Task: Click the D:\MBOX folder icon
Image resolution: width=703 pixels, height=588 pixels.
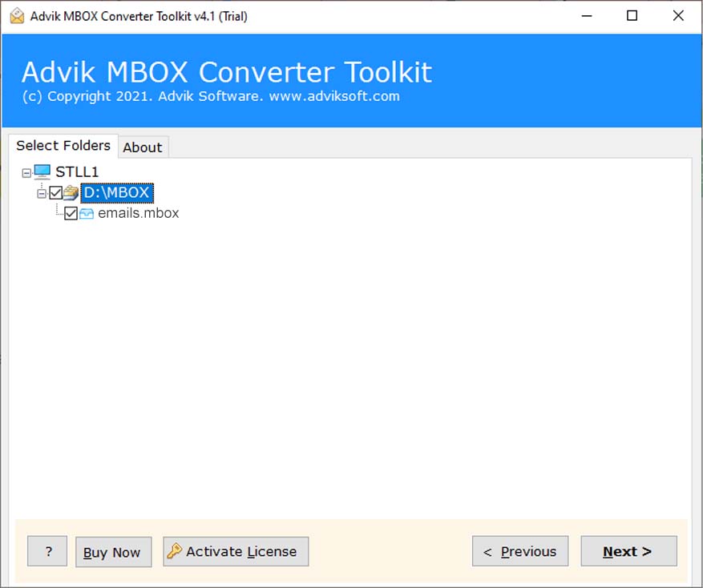Action: click(71, 193)
